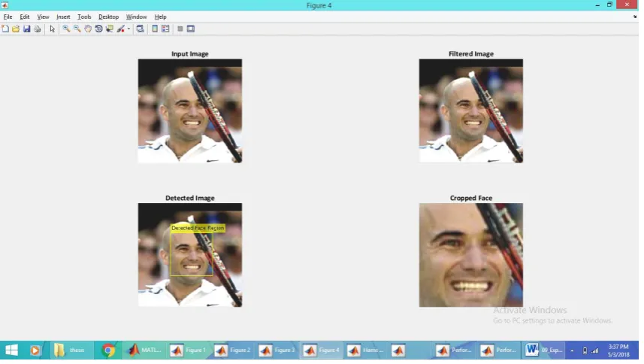This screenshot has height=364, width=644.
Task: Open the View menu
Action: click(x=43, y=17)
